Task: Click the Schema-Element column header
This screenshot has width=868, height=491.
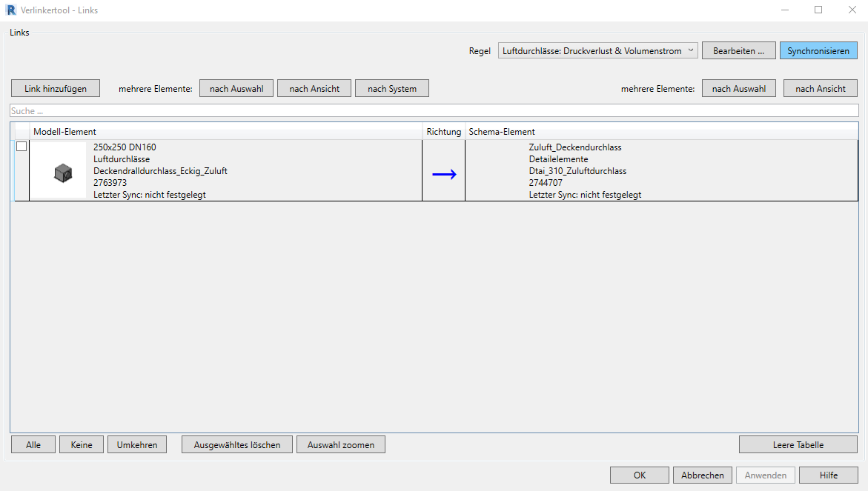Action: [660, 131]
